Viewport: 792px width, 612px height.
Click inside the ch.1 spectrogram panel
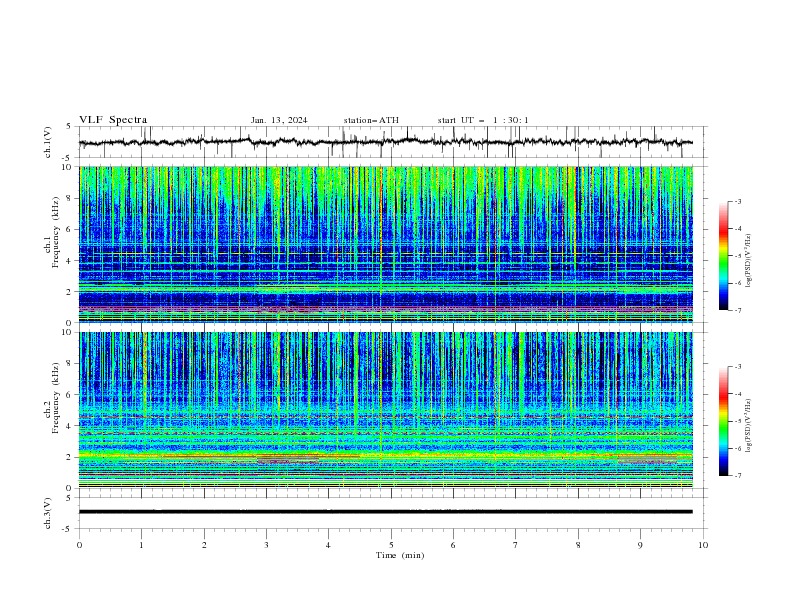tap(385, 244)
